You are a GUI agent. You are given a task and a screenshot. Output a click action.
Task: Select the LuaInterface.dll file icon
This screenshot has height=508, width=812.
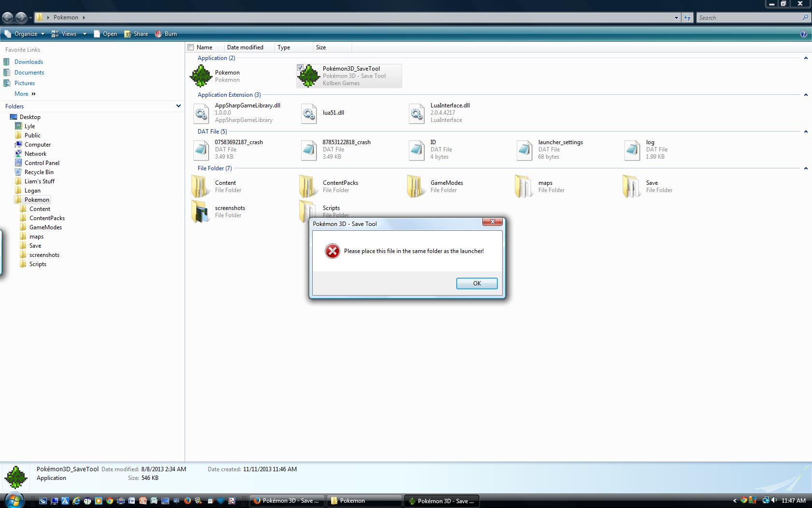(416, 113)
